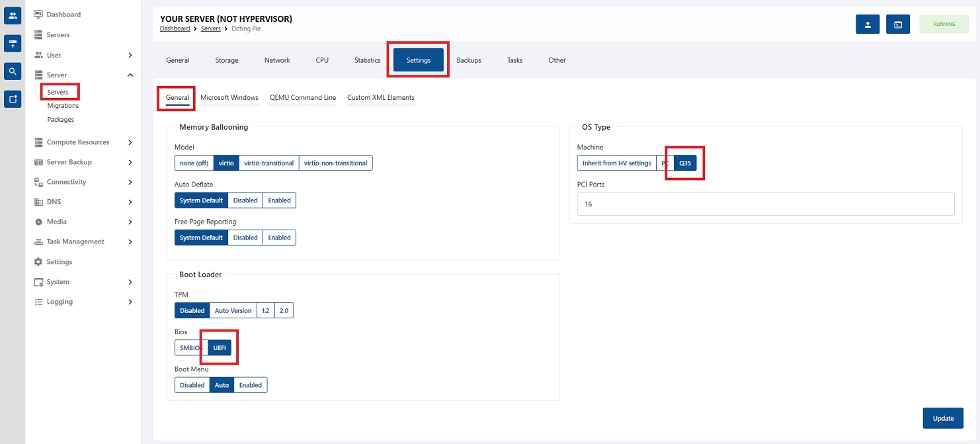980x444 pixels.
Task: Open Packages in the sidebar
Action: (61, 120)
